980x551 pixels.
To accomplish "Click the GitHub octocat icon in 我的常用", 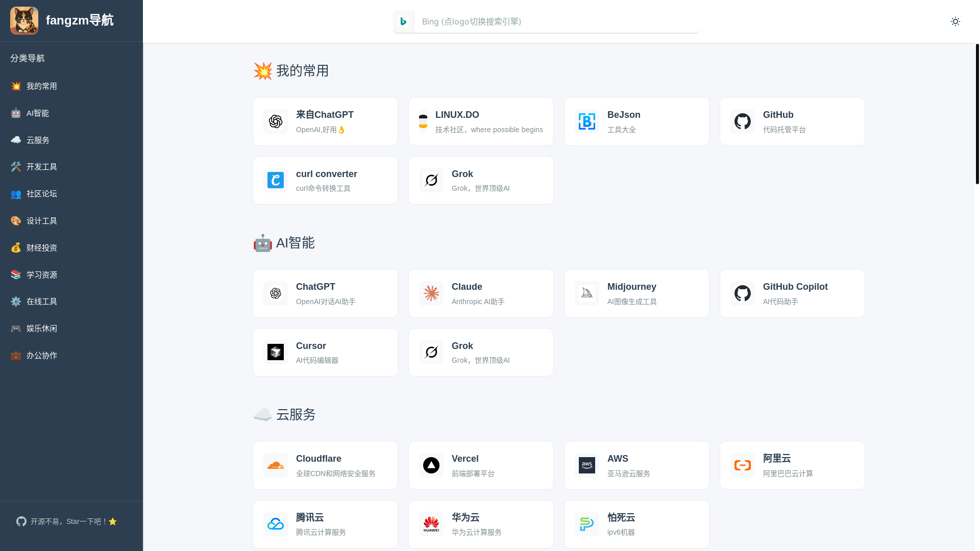I will click(x=743, y=121).
